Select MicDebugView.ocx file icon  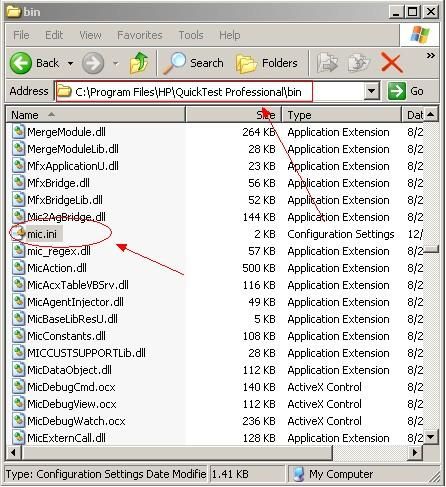click(x=19, y=404)
